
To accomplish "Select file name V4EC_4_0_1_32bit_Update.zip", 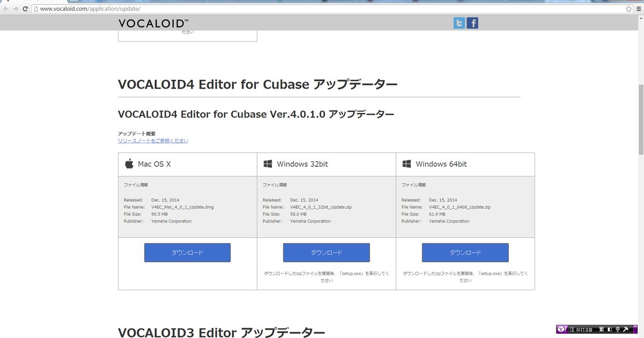I will pos(321,207).
